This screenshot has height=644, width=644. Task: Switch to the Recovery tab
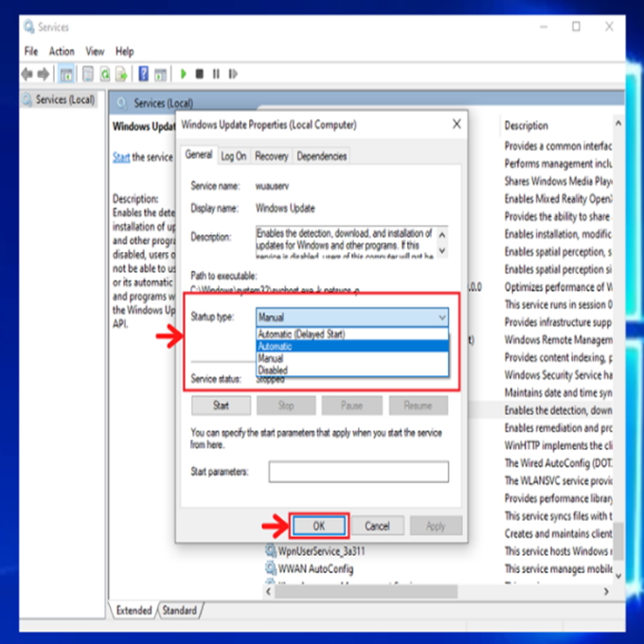point(272,156)
